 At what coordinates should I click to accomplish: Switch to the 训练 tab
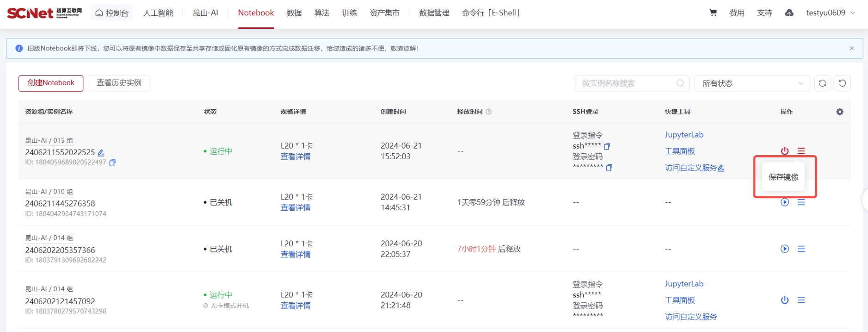click(349, 13)
